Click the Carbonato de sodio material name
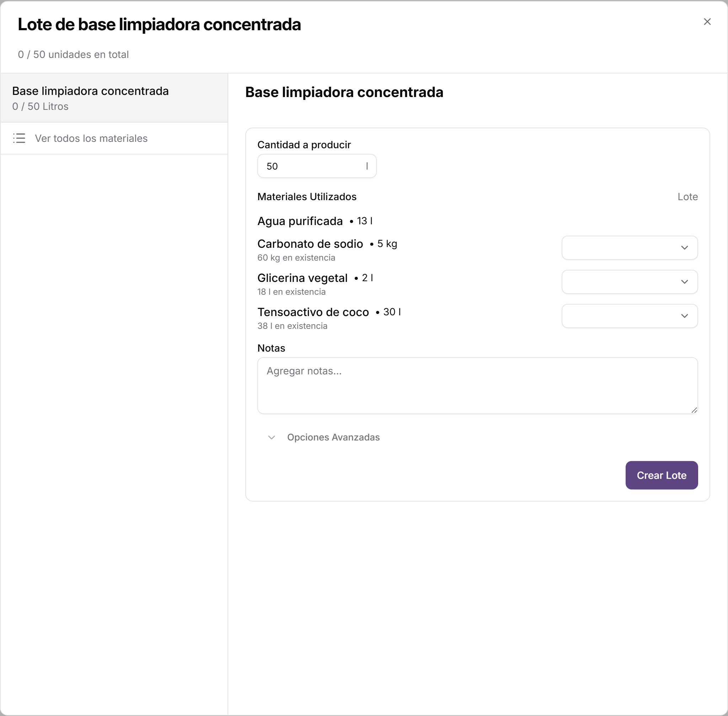The height and width of the screenshot is (716, 728). pos(310,244)
